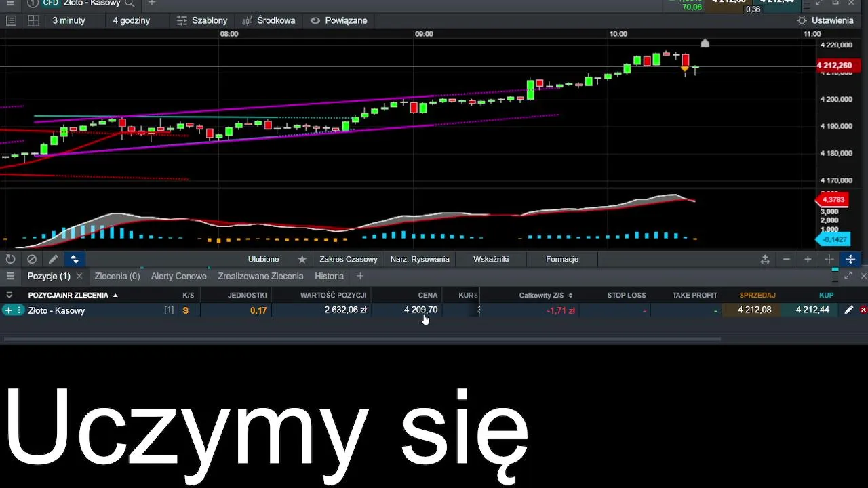Image resolution: width=868 pixels, height=488 pixels.
Task: Open column filter menu left of header
Action: pyautogui.click(x=9, y=295)
